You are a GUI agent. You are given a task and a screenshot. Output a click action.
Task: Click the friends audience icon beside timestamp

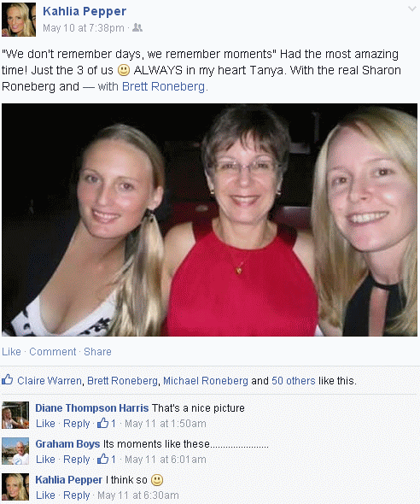(x=137, y=28)
